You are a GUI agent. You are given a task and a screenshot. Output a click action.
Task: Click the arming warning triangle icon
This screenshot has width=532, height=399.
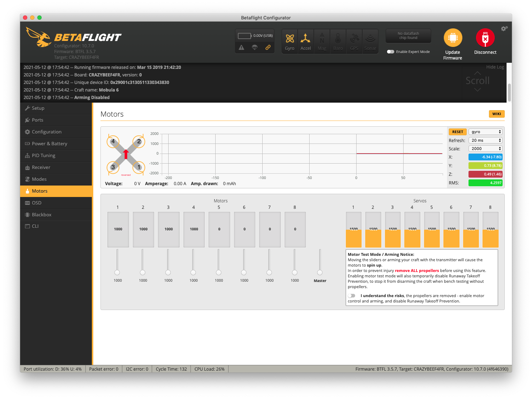241,47
